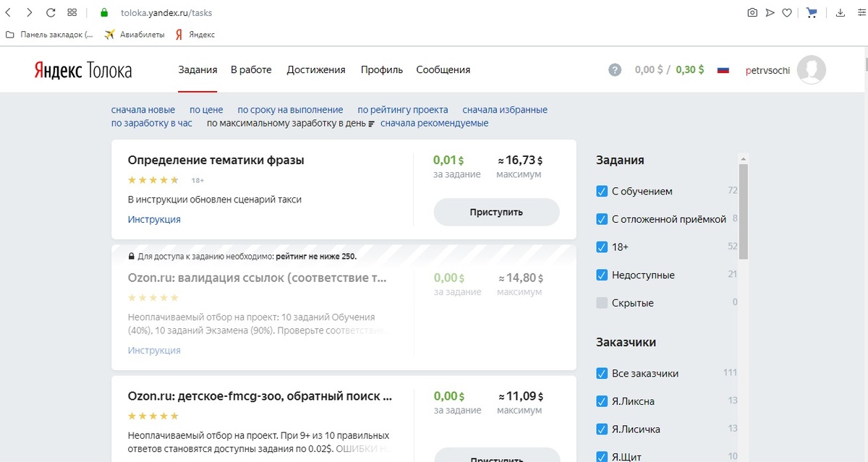Click the 0,30 $ balance amount
868x462 pixels.
[690, 70]
